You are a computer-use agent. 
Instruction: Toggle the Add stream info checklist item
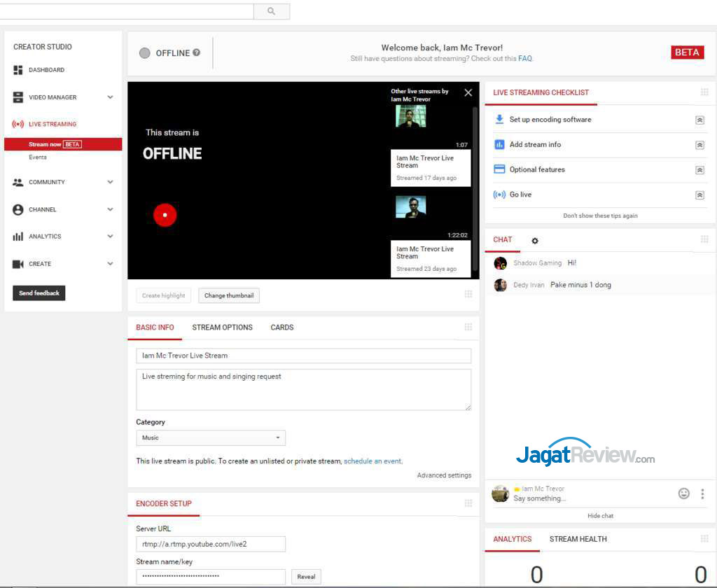point(699,145)
